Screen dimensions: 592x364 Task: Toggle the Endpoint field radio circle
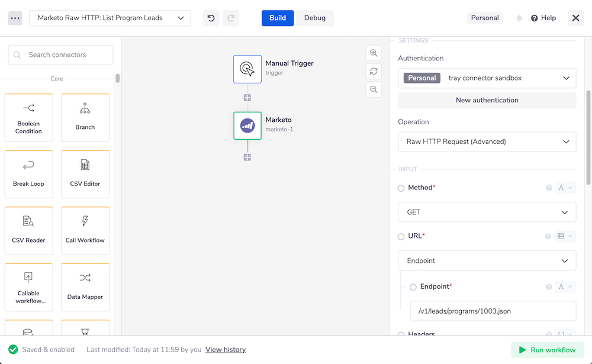[413, 287]
